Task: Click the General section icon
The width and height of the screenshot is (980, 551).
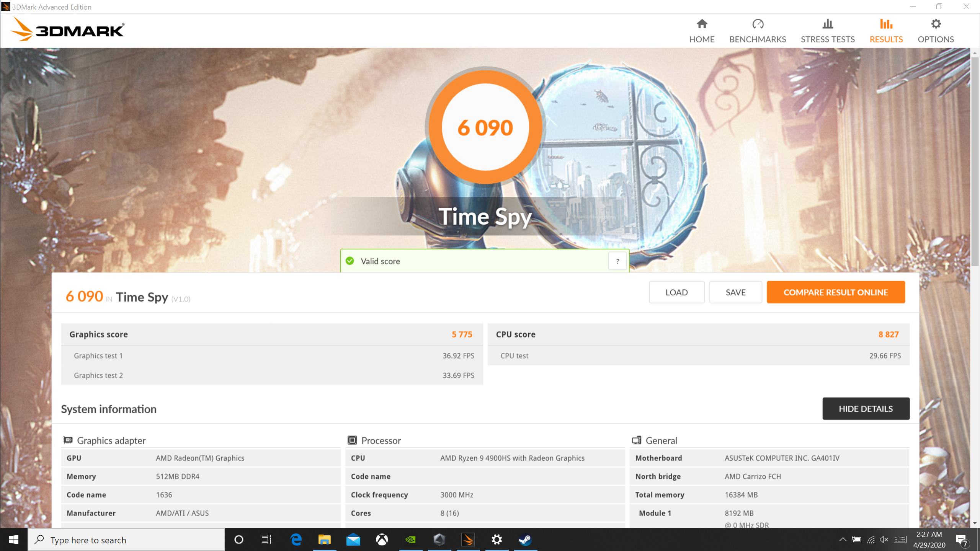Action: click(x=637, y=440)
